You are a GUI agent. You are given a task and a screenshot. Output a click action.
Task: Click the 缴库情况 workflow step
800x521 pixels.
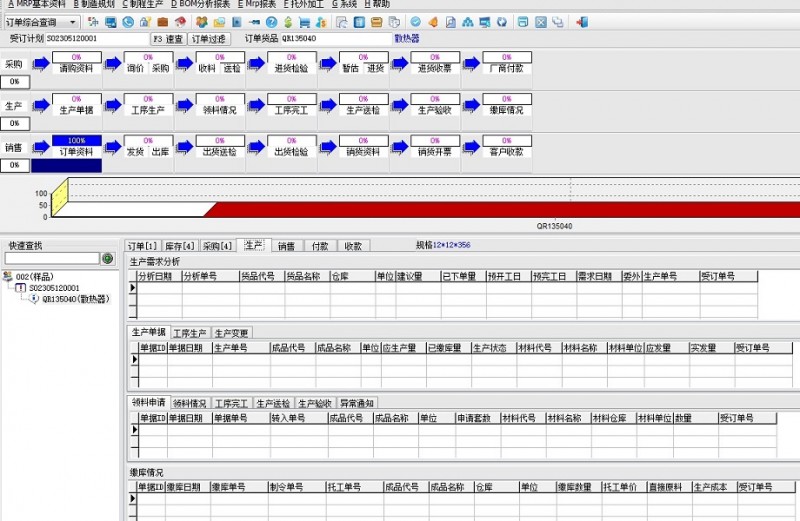pos(507,110)
